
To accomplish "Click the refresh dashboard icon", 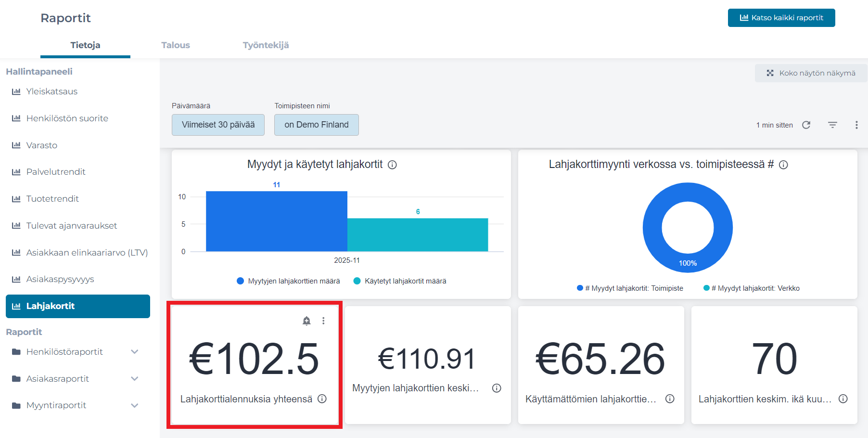I will coord(806,125).
